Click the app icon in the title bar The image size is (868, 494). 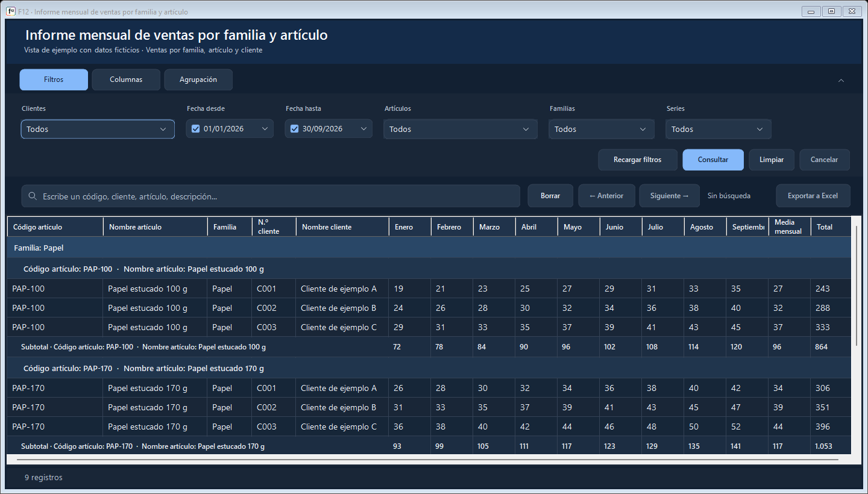(x=10, y=11)
